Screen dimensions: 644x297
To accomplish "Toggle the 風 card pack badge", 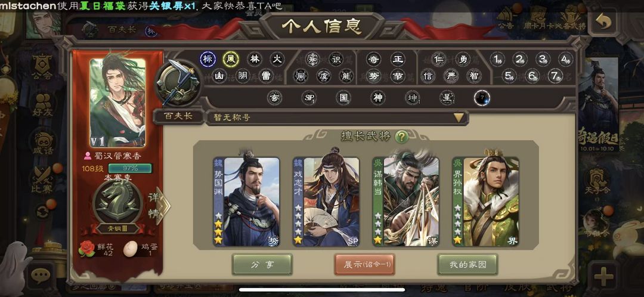I will pyautogui.click(x=231, y=59).
